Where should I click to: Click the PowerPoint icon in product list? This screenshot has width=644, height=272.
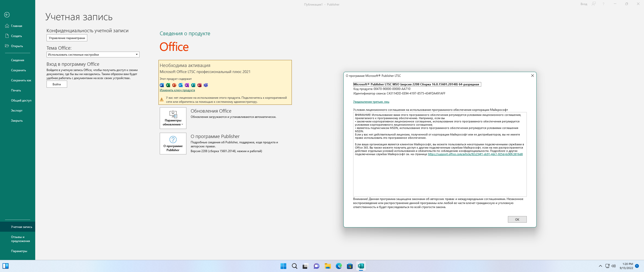click(174, 85)
